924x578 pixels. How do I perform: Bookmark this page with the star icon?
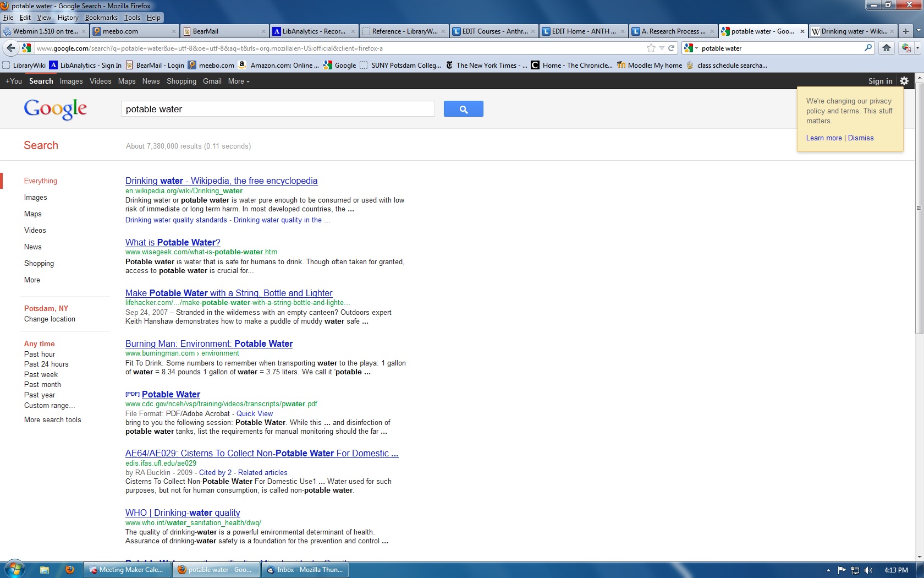651,48
